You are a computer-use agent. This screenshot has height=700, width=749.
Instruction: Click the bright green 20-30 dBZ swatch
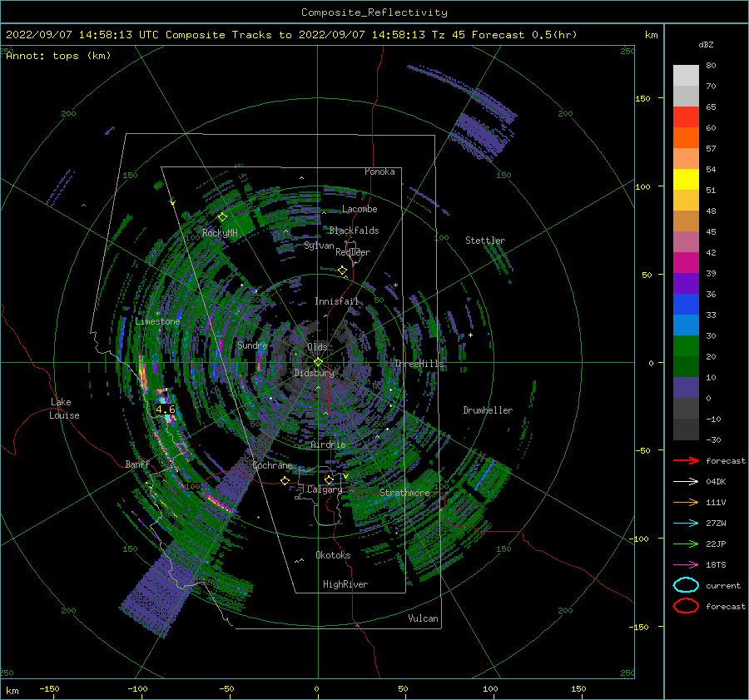pyautogui.click(x=686, y=346)
